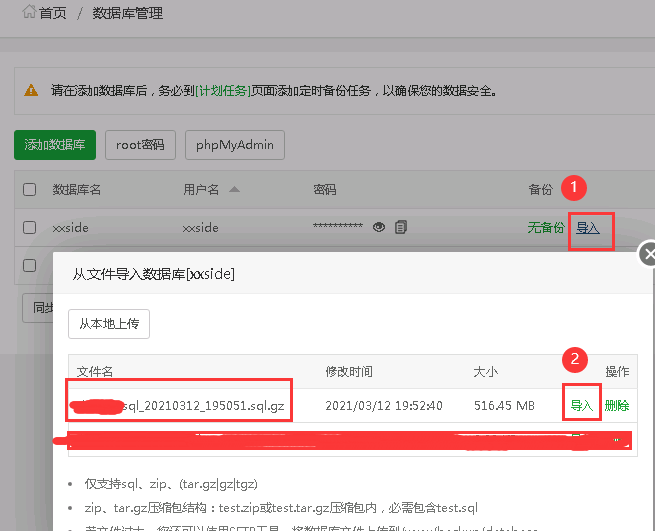This screenshot has width=655, height=531.
Task: Click the 修改时间 column header
Action: point(349,371)
